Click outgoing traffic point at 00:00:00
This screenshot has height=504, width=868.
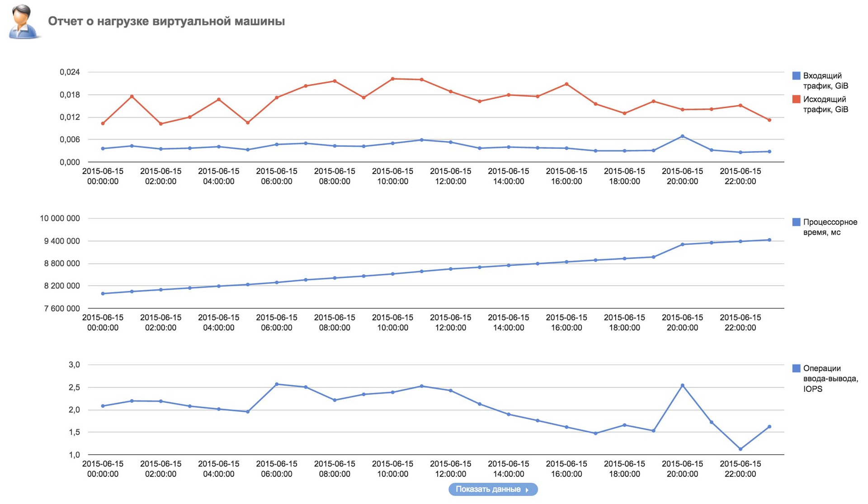point(103,123)
